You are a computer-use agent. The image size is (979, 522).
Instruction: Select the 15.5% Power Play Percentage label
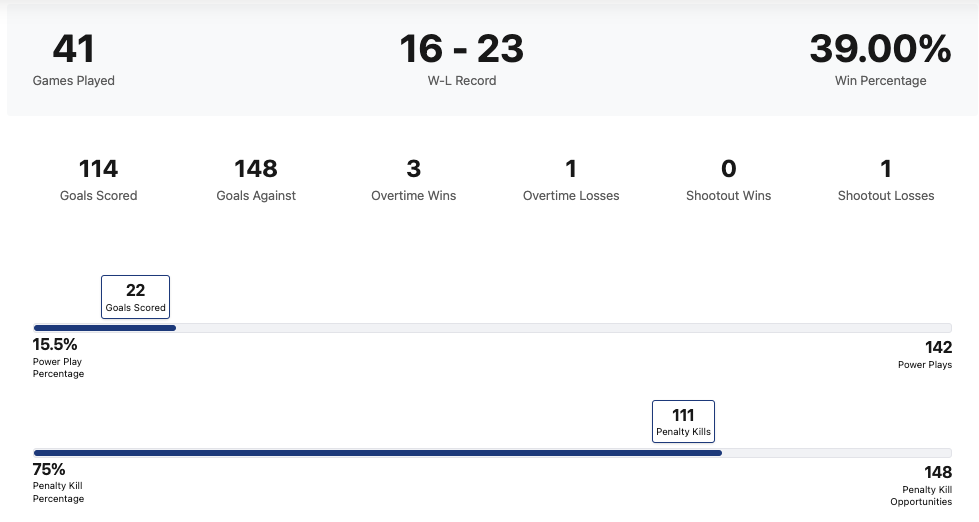point(59,357)
